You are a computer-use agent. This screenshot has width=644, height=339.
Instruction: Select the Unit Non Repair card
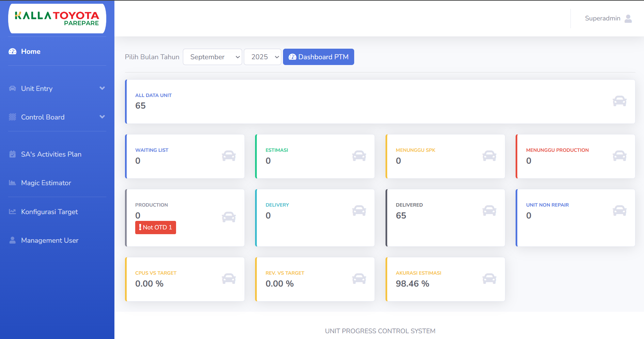point(575,217)
